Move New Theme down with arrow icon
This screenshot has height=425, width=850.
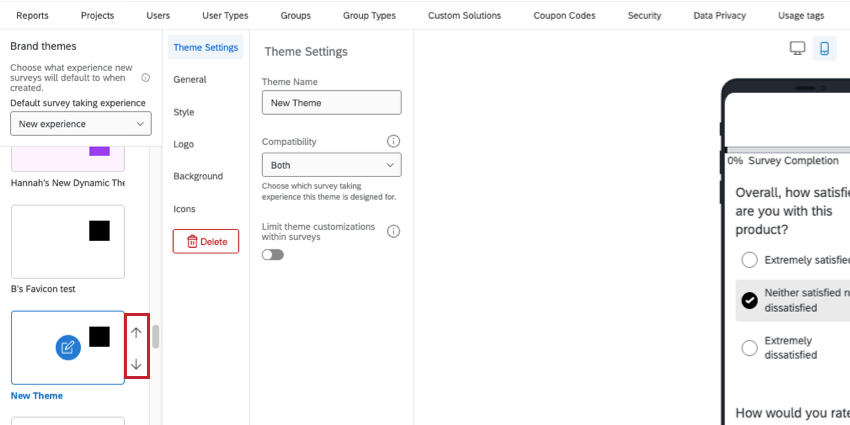[137, 364]
